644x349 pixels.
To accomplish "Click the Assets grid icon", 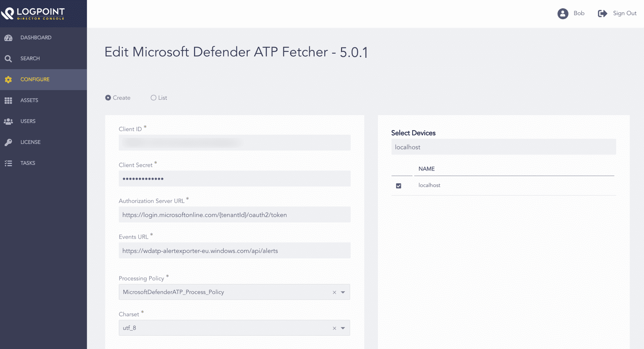I will click(8, 101).
